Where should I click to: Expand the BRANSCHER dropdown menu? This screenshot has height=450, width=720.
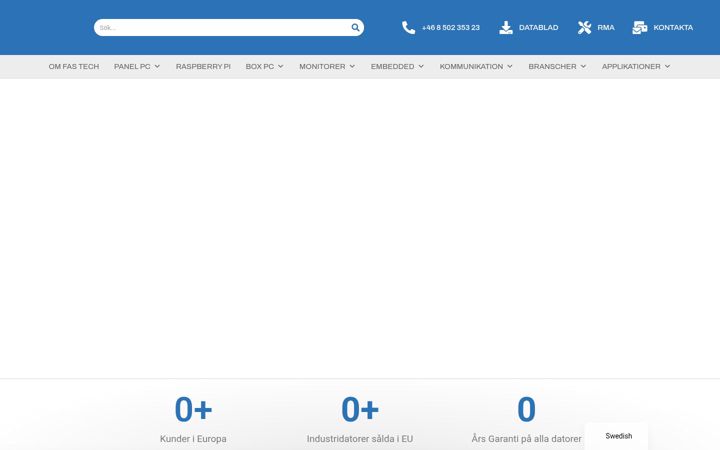point(557,67)
